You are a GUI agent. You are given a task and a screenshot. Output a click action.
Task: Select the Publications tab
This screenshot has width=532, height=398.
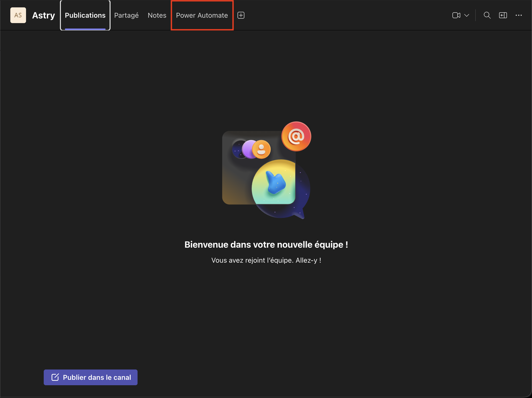[85, 15]
